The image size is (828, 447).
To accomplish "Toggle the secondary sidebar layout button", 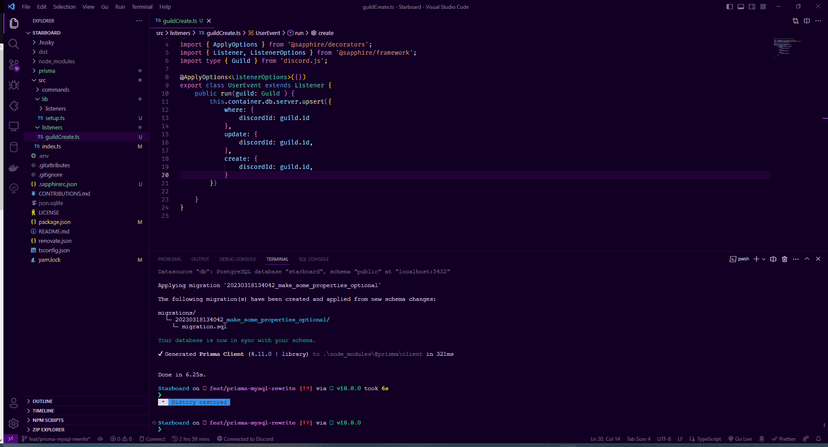I will click(752, 7).
